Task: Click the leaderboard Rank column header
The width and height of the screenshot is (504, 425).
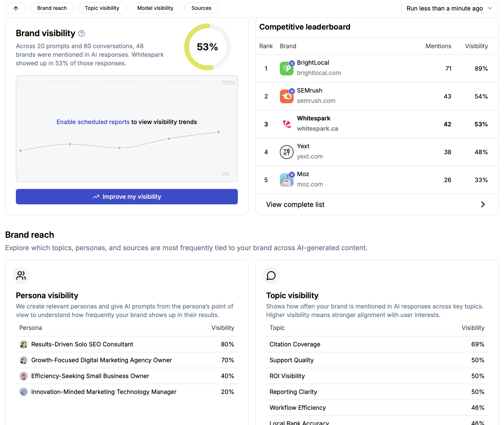Action: click(x=266, y=46)
